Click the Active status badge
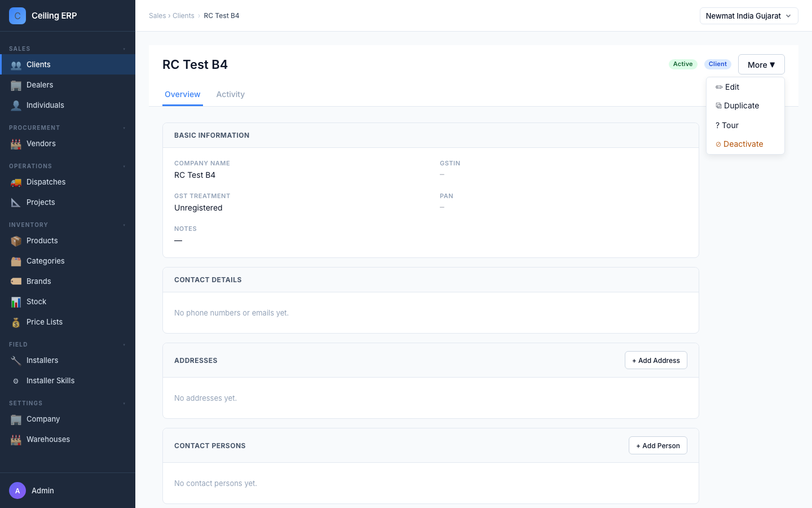Viewport: 812px width, 508px height. (683, 64)
